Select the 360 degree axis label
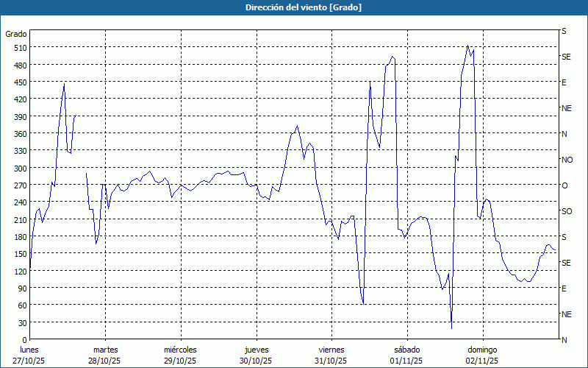This screenshot has height=368, width=588. 19,134
